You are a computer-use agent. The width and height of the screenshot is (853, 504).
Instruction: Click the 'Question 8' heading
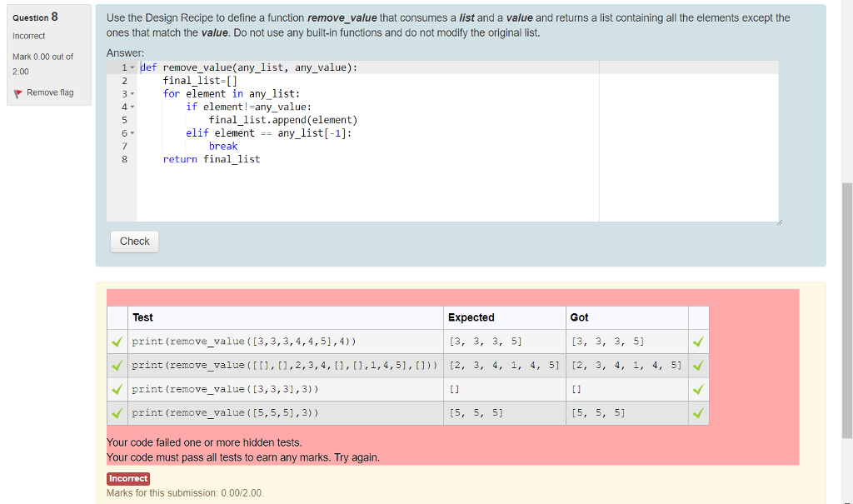click(35, 17)
